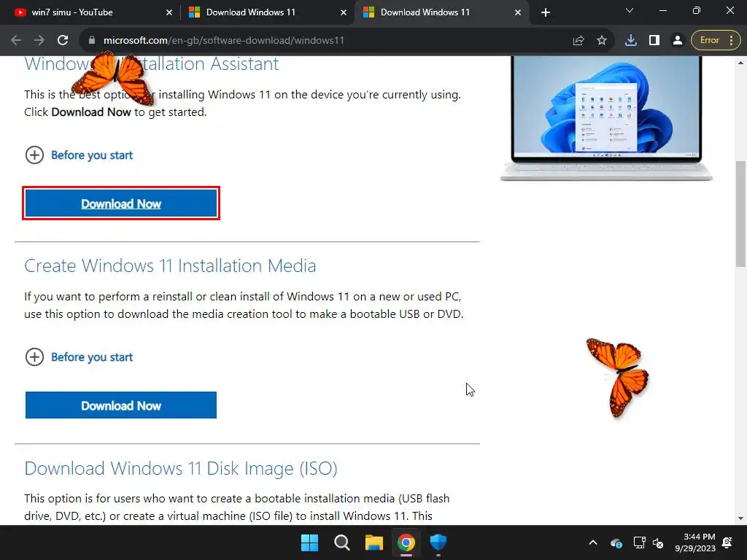This screenshot has height=560, width=747.
Task: Click the browser back arrow
Action: [x=16, y=41]
